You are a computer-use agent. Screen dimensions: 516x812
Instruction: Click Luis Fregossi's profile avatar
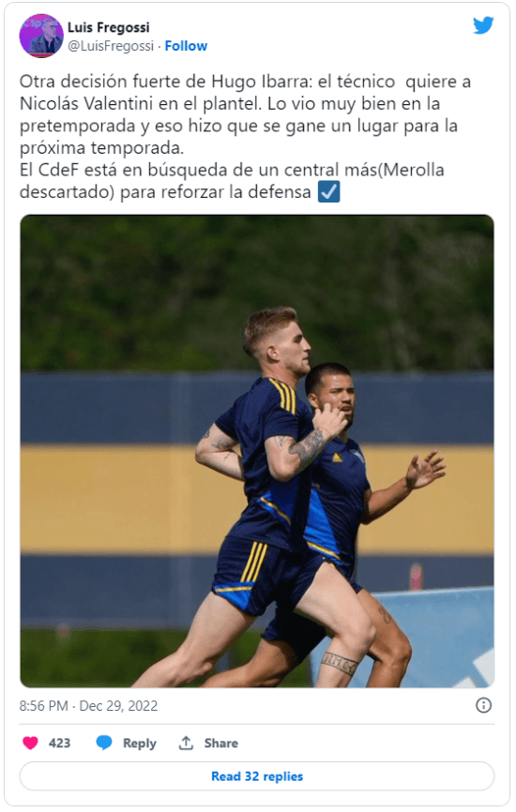(x=41, y=36)
